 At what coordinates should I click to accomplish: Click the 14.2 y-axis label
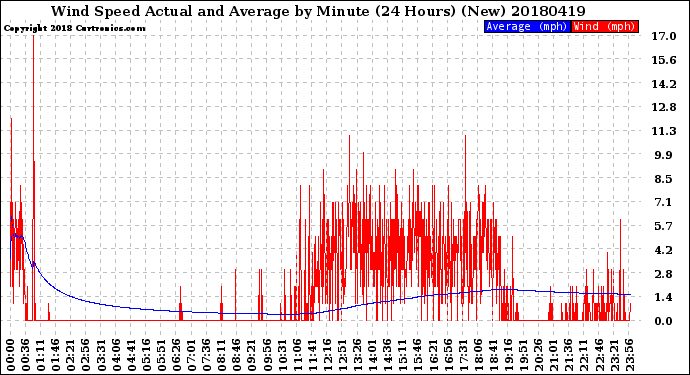(664, 84)
